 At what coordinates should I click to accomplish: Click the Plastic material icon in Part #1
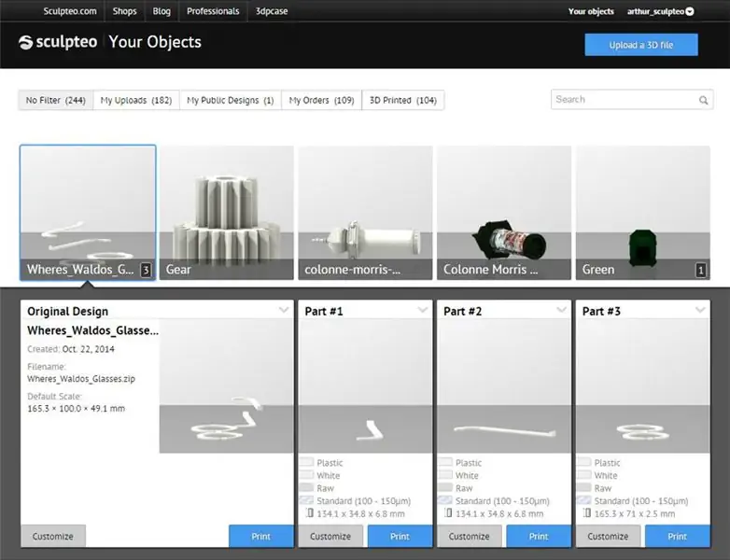pyautogui.click(x=306, y=462)
